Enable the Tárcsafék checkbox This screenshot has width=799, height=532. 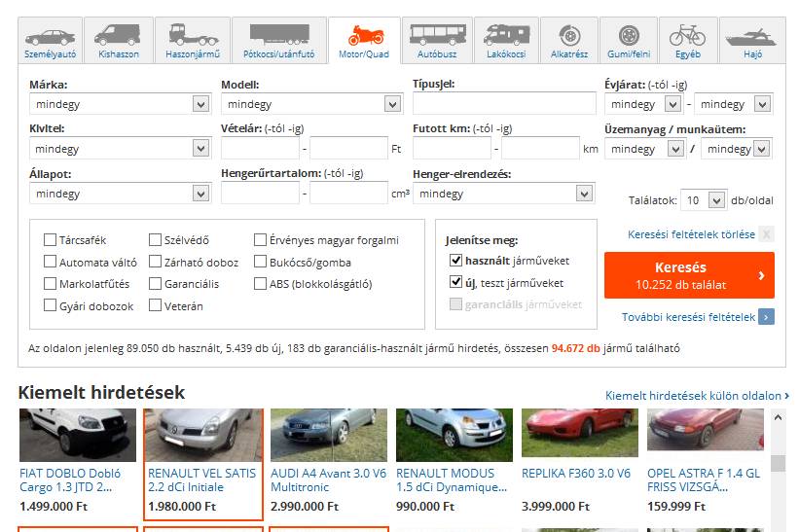pos(51,240)
